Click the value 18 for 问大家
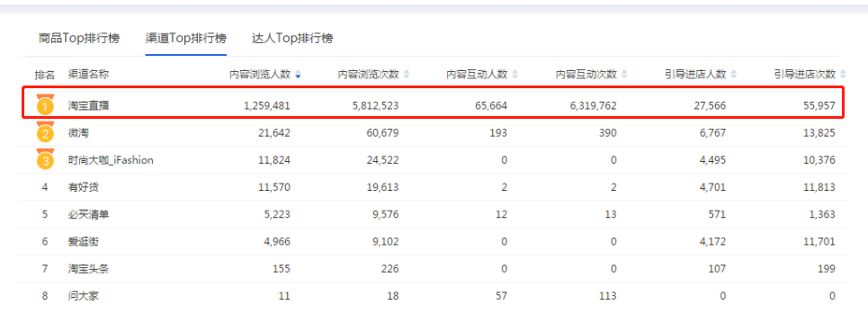This screenshot has height=333, width=868. [x=393, y=296]
